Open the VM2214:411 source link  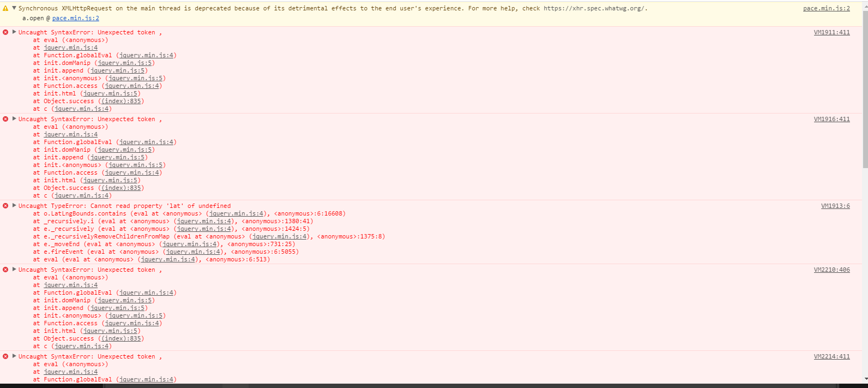[832, 356]
